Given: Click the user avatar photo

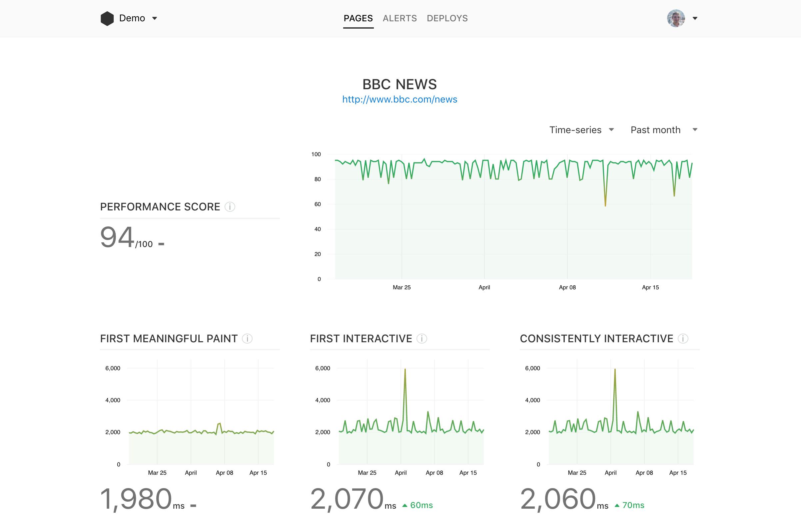Looking at the screenshot, I should point(676,18).
